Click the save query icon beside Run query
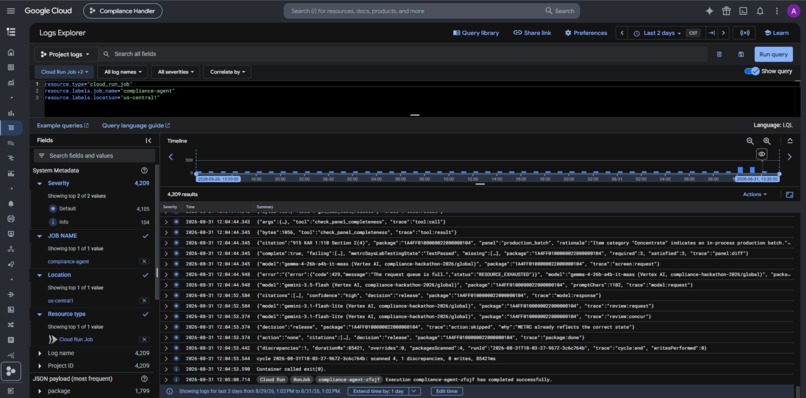 tap(741, 55)
